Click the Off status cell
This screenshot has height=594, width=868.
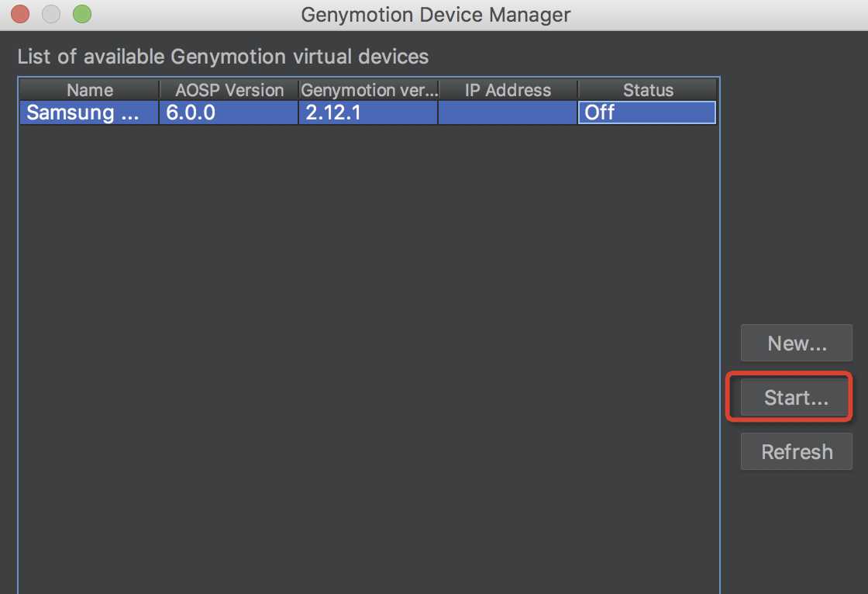(647, 112)
